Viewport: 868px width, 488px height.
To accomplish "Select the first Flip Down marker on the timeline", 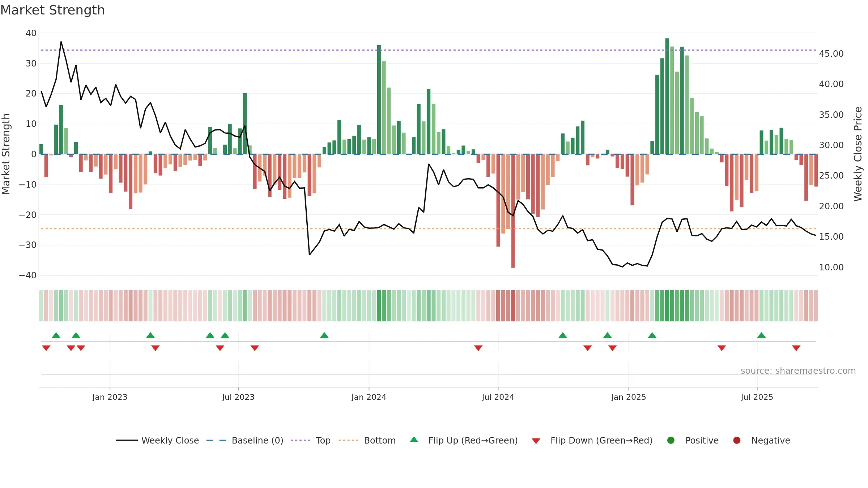I will point(46,348).
